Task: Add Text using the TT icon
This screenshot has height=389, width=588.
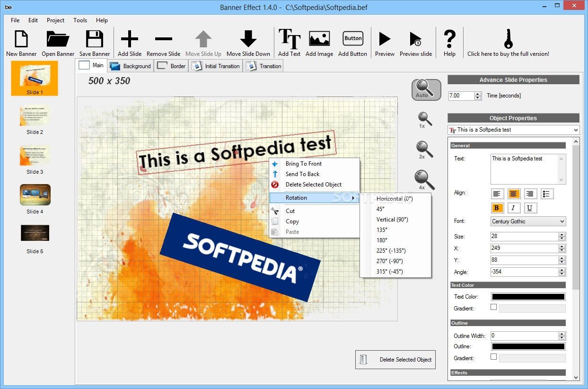Action: click(290, 39)
